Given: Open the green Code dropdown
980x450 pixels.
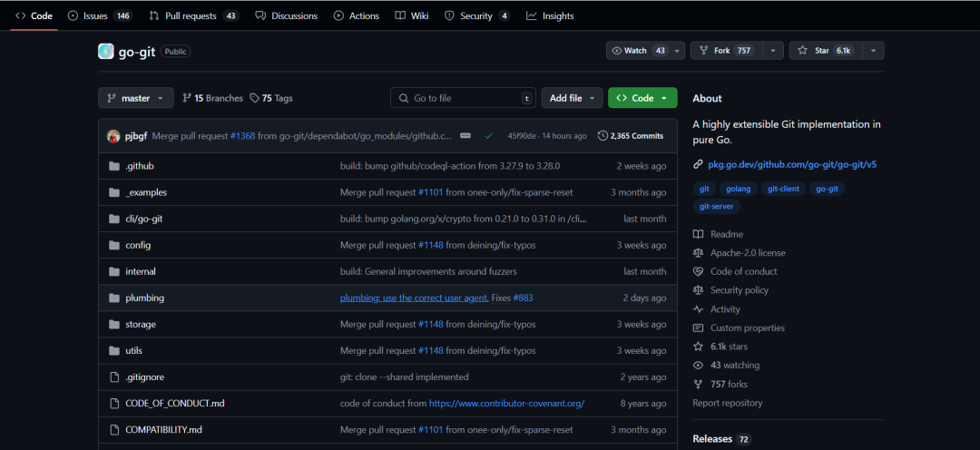Looking at the screenshot, I should tap(642, 98).
